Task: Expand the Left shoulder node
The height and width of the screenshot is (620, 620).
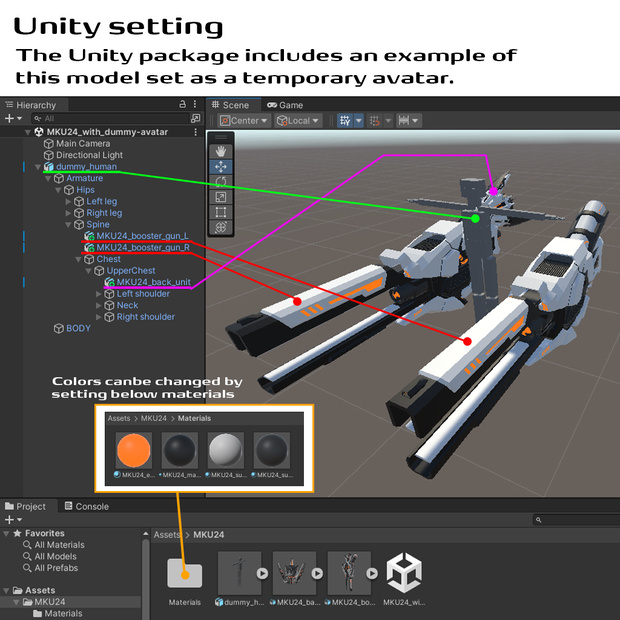Action: [x=98, y=294]
